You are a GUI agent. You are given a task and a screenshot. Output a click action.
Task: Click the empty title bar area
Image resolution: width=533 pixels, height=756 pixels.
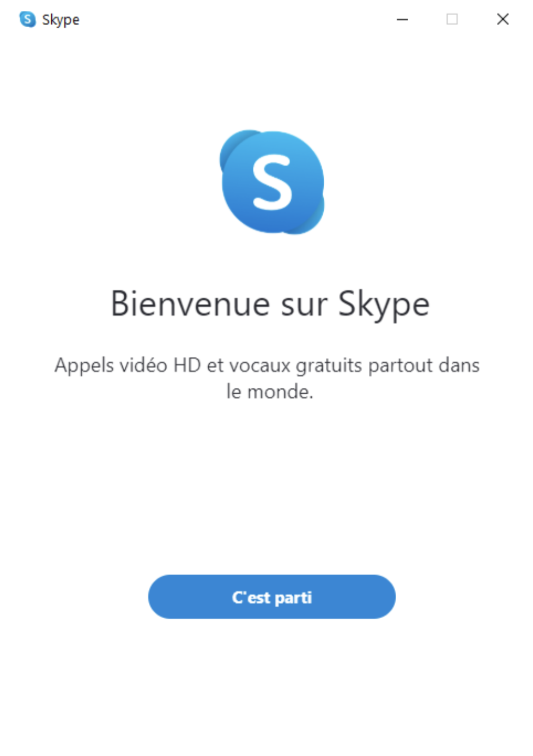(234, 20)
